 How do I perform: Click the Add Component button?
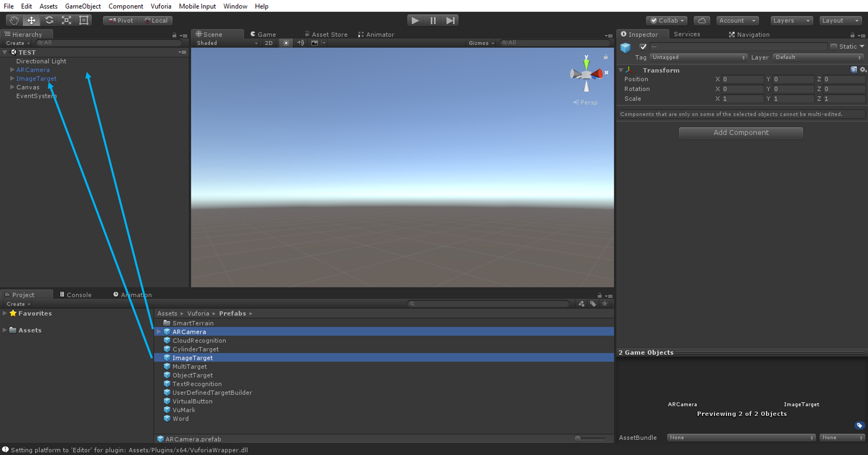click(741, 133)
